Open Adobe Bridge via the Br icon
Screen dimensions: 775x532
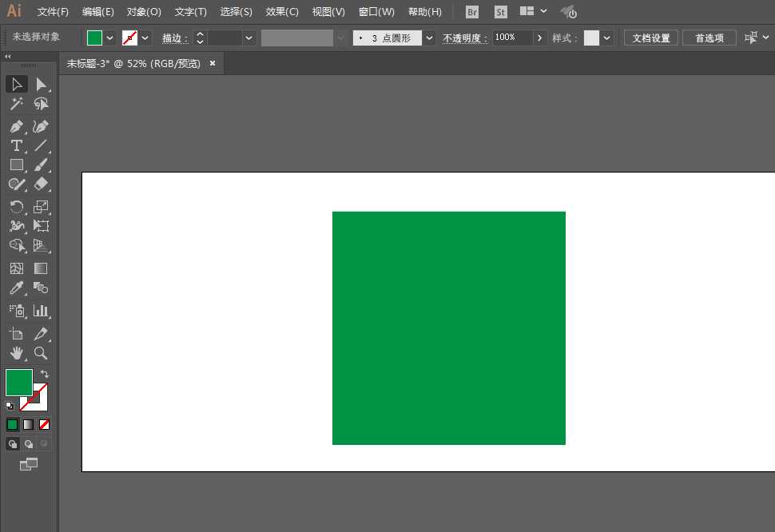(471, 11)
